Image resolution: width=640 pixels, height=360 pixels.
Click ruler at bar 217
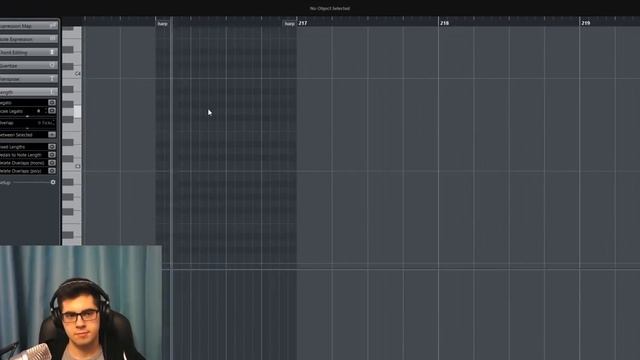coord(302,23)
